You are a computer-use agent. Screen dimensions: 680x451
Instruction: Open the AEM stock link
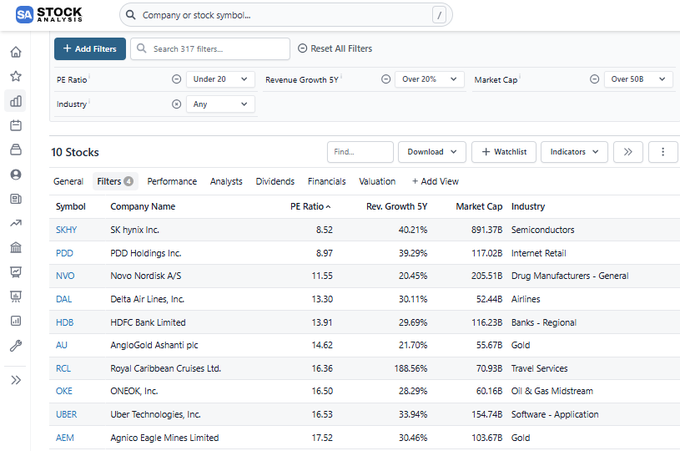click(65, 438)
